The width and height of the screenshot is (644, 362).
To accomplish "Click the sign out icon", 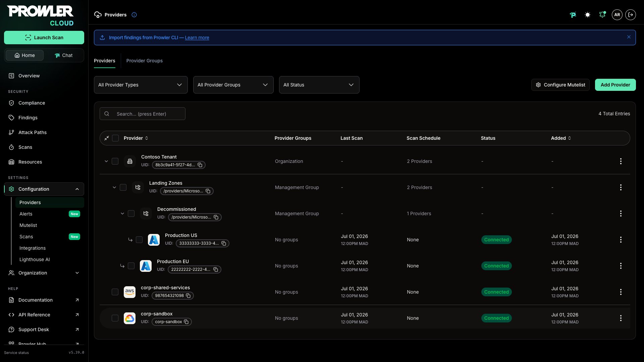I will coord(631,15).
